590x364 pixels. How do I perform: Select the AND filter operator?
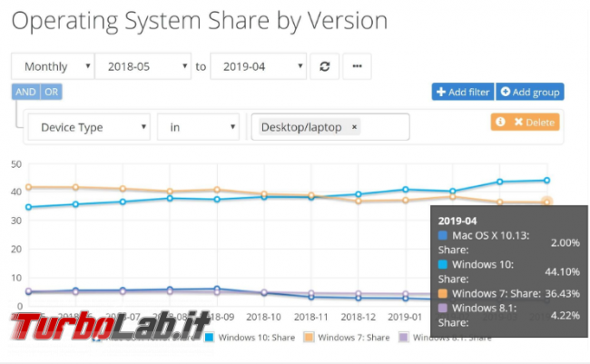[25, 92]
